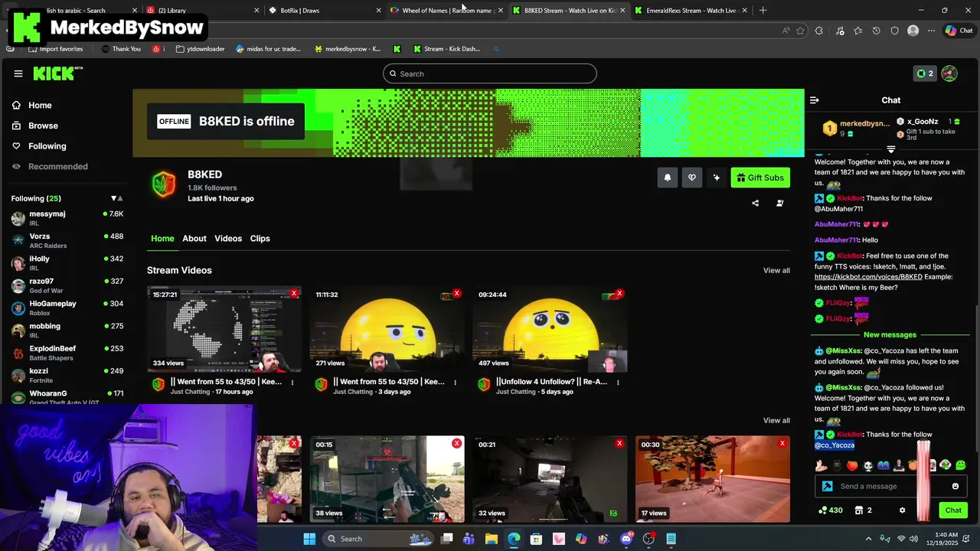980x551 pixels.
Task: Show hidden system tray icons chevron
Action: (x=868, y=539)
